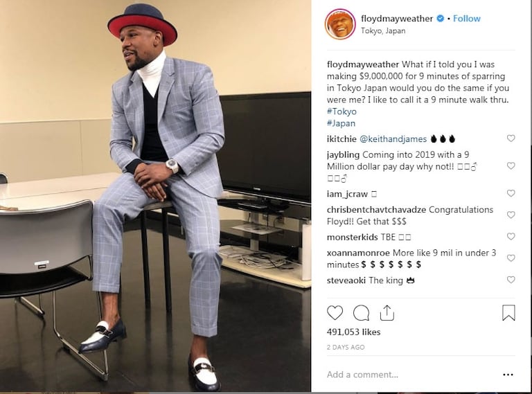Like chrisbentchavtchavadze's Congratulations comment
The image size is (532, 394).
(511, 215)
